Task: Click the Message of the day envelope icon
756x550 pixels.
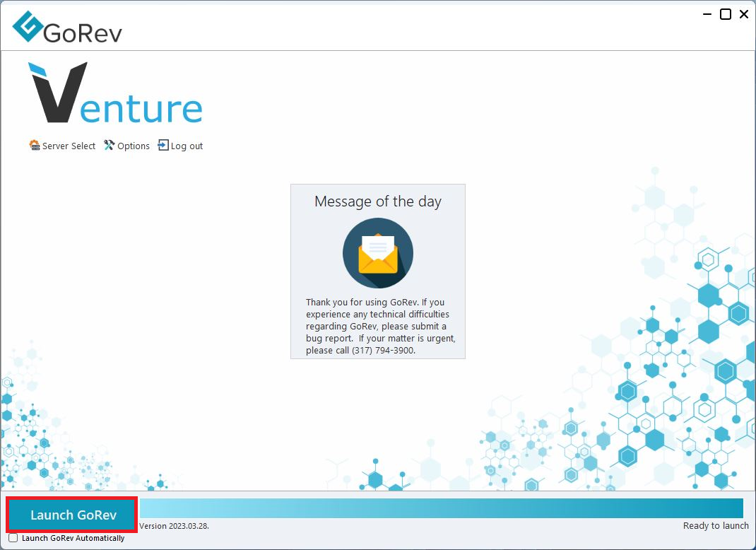Action: click(x=378, y=253)
